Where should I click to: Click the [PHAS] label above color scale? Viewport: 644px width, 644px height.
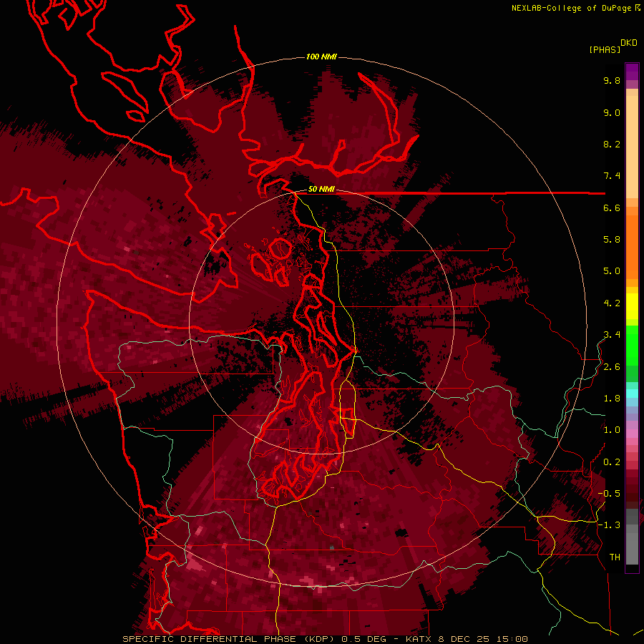click(x=605, y=49)
